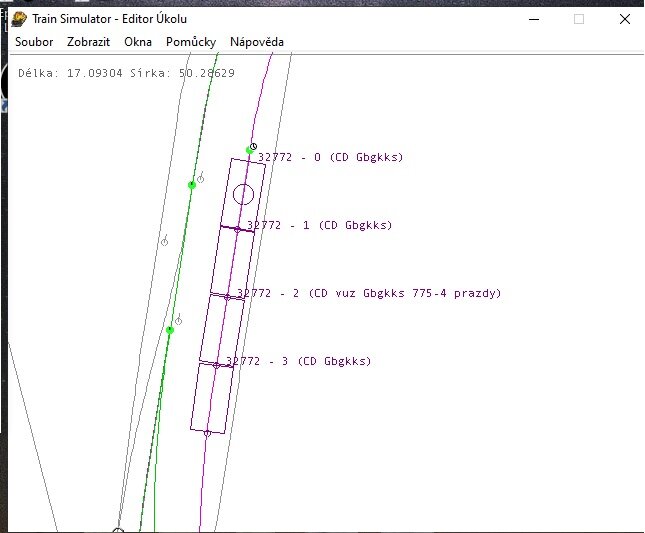Click the Délka/Šířka coordinates readout
This screenshot has height=533, width=645.
(126, 73)
